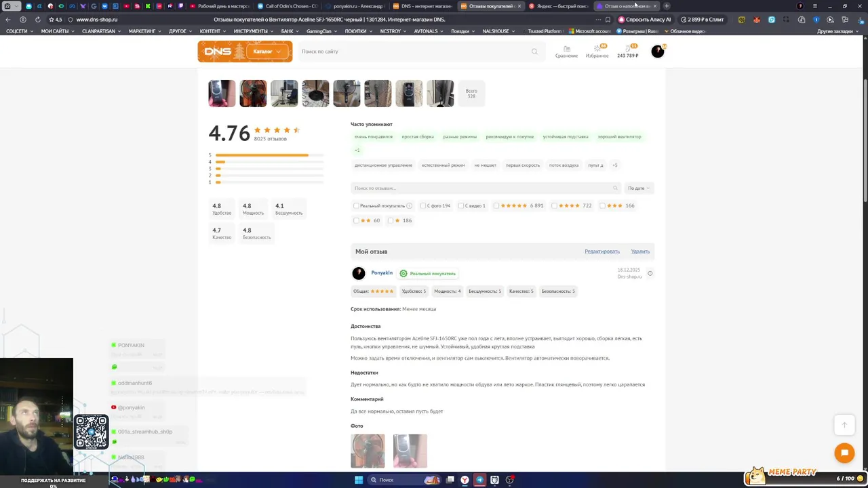
Task: Open the Избранное favorites icon
Action: point(597,52)
